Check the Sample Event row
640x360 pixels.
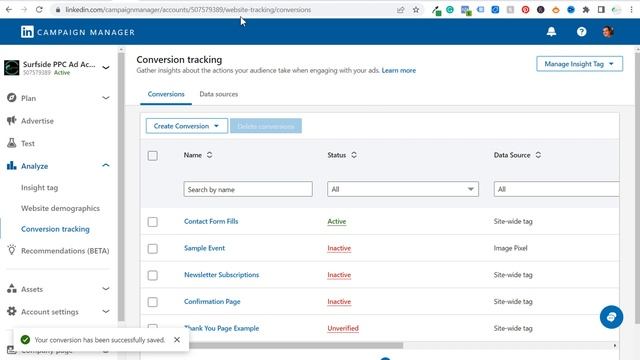pos(153,249)
